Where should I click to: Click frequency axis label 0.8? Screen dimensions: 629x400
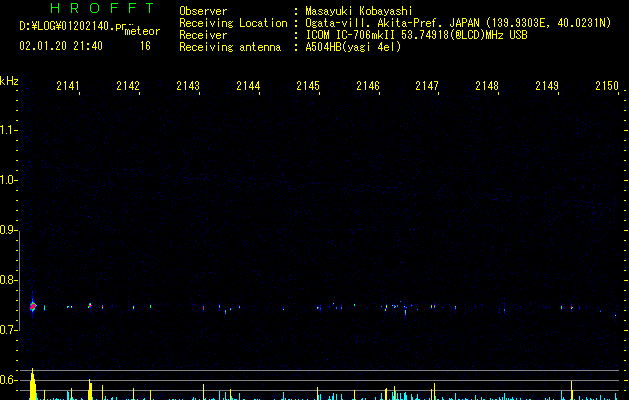tap(9, 280)
